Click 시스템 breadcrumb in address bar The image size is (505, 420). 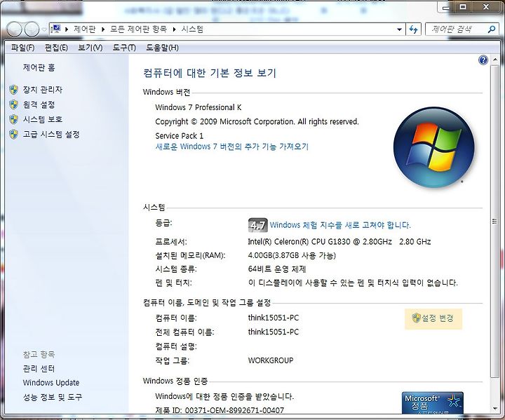pos(192,29)
